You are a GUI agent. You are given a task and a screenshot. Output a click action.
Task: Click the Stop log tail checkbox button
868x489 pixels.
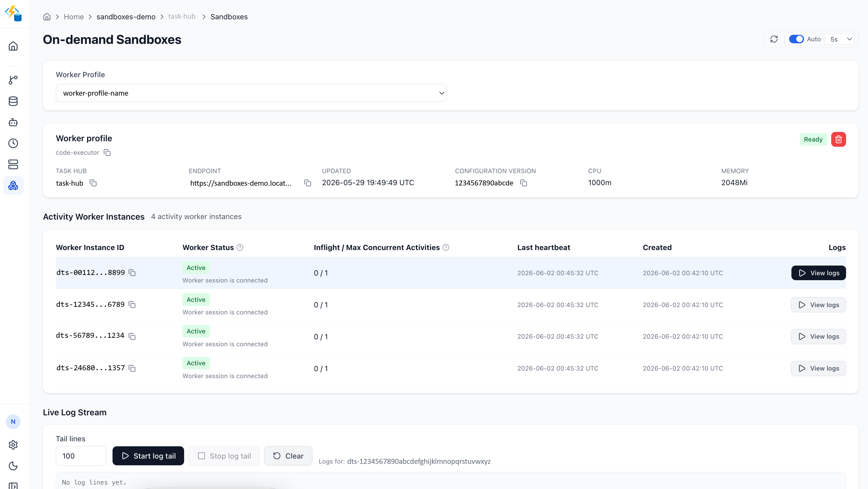224,456
